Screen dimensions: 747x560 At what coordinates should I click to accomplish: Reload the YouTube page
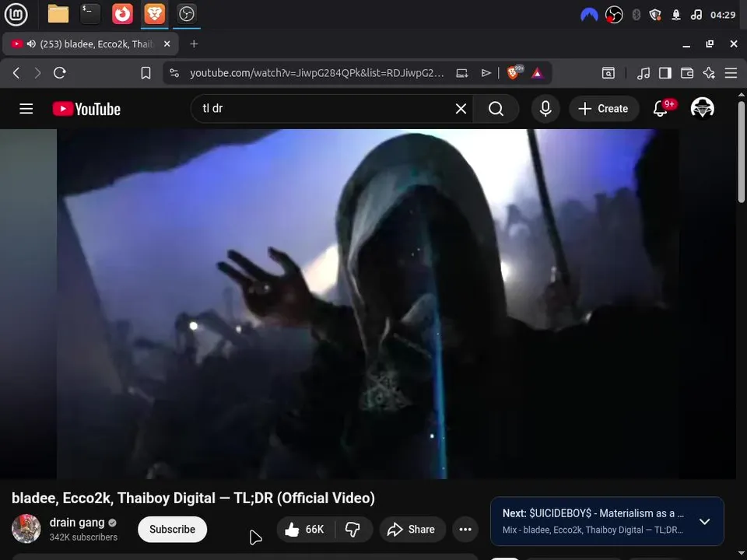tap(60, 73)
